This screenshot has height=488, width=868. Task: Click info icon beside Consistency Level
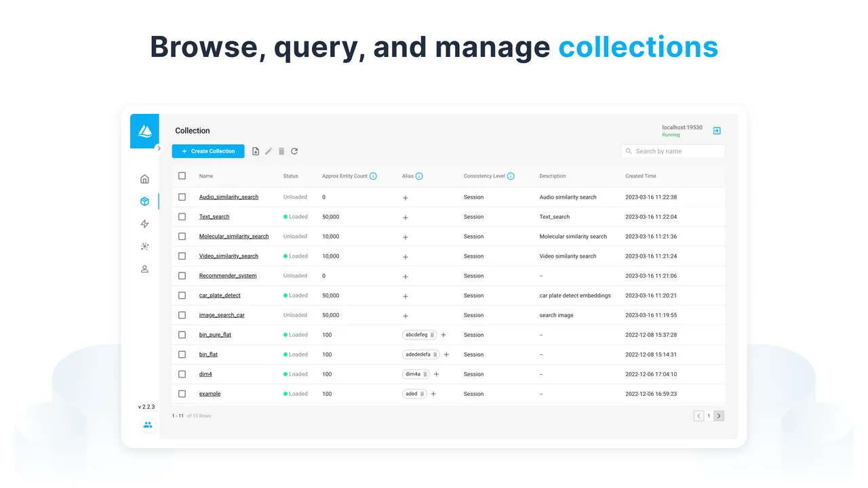point(511,176)
